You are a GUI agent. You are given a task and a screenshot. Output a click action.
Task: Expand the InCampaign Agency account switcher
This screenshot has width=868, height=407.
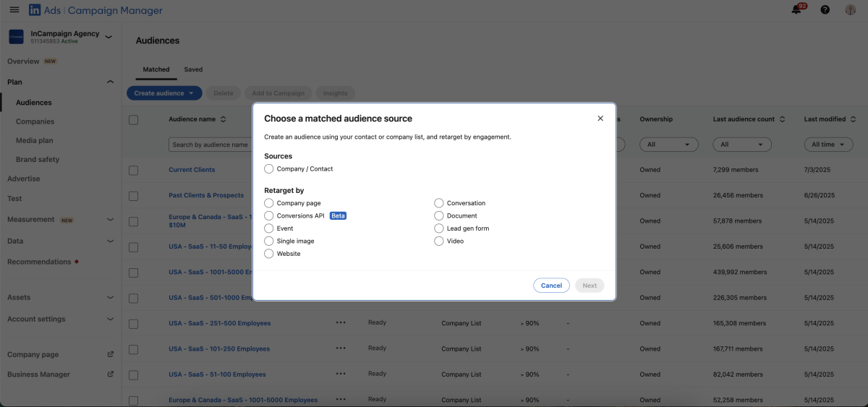[x=109, y=36]
